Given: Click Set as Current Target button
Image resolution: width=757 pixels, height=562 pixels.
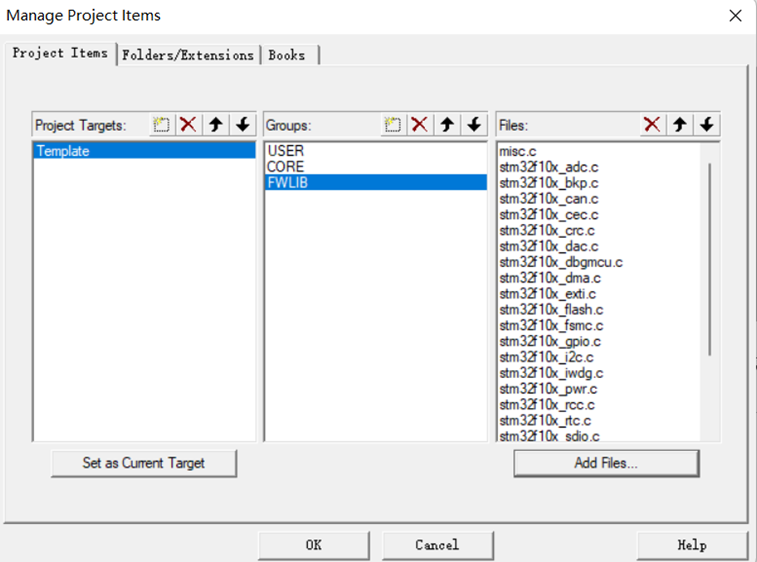Looking at the screenshot, I should click(143, 463).
